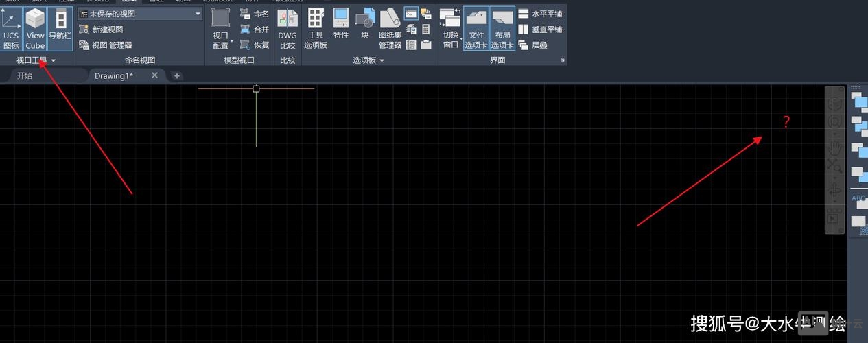Add a new drawing tab with plus
This screenshot has height=343, width=868.
177,76
